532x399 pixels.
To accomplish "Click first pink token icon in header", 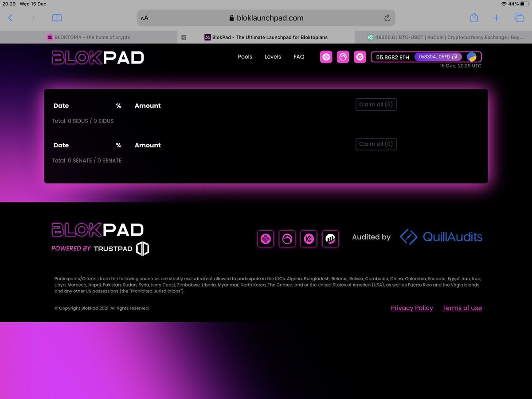I will point(326,57).
